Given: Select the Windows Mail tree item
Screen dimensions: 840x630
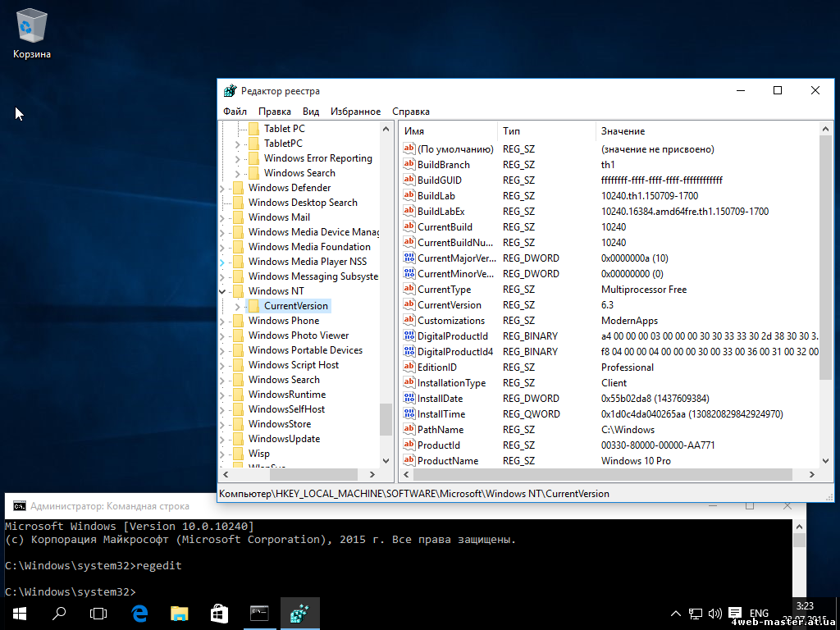Looking at the screenshot, I should pos(279,217).
